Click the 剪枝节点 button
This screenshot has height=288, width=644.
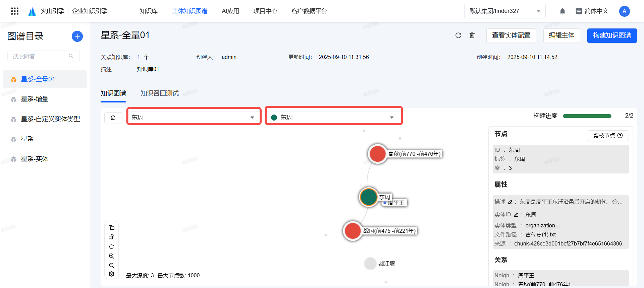pos(608,135)
